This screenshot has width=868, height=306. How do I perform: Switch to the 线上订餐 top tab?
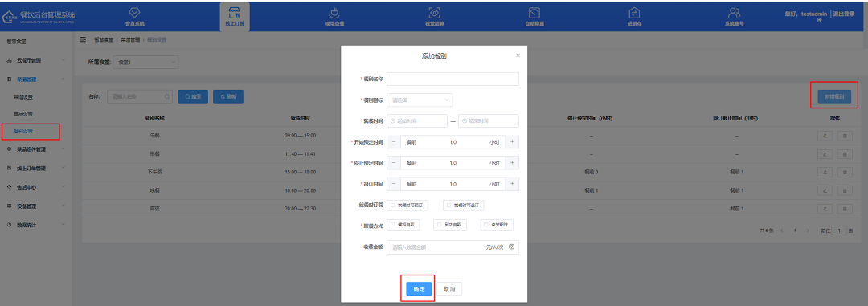pos(235,16)
